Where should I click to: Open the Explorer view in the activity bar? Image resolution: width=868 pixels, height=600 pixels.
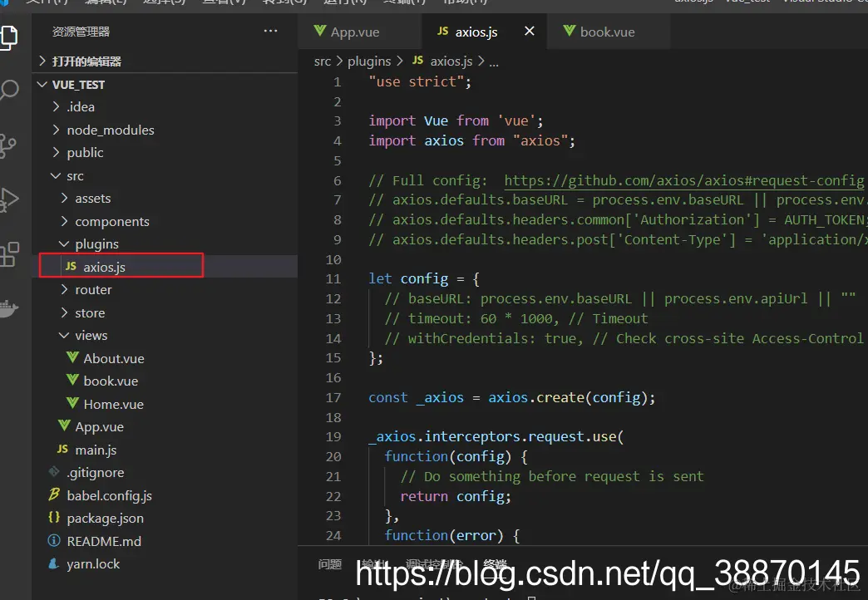tap(9, 37)
